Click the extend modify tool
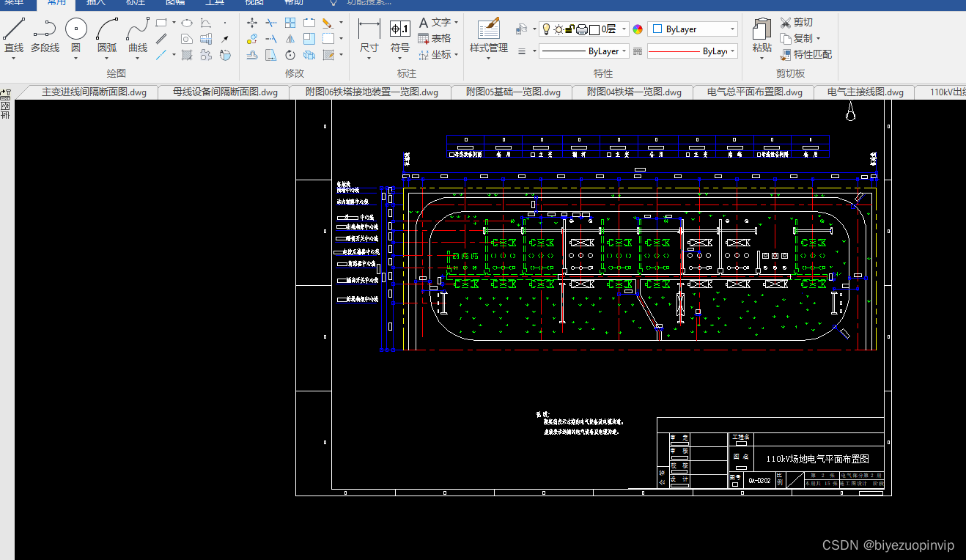This screenshot has height=560, width=966. (x=271, y=39)
